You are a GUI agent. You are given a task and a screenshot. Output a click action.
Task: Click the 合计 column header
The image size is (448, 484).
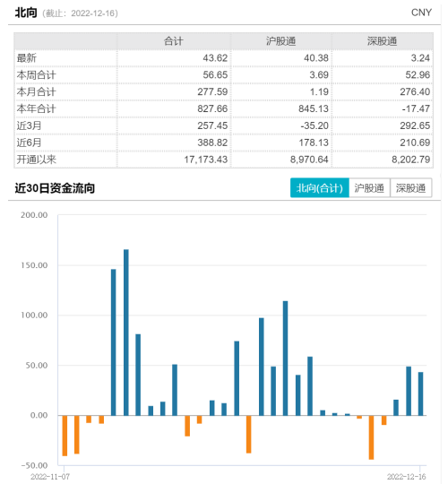click(174, 41)
